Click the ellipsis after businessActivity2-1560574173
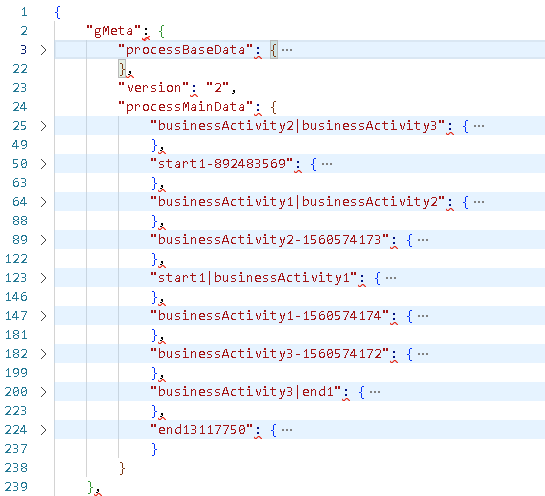 tap(423, 240)
